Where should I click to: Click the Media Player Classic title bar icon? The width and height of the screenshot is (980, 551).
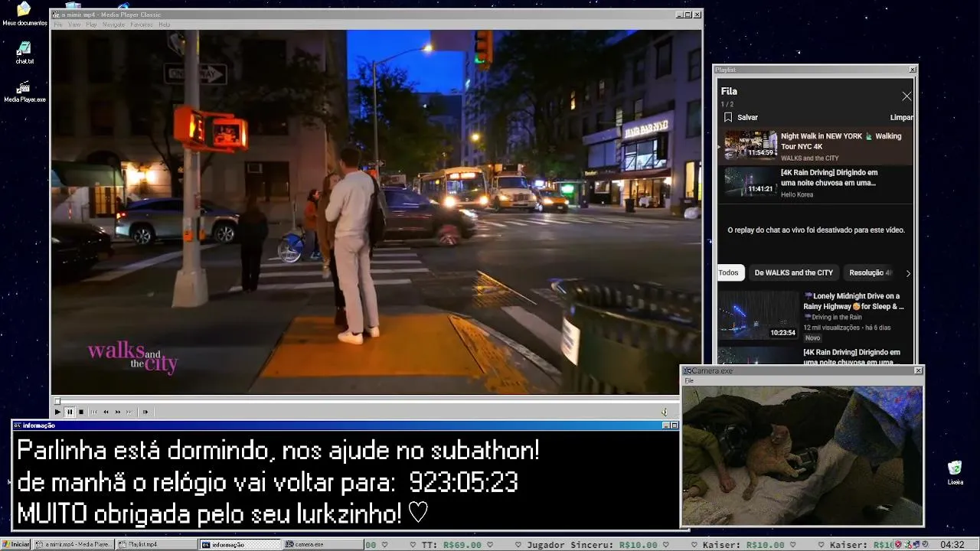pyautogui.click(x=55, y=15)
